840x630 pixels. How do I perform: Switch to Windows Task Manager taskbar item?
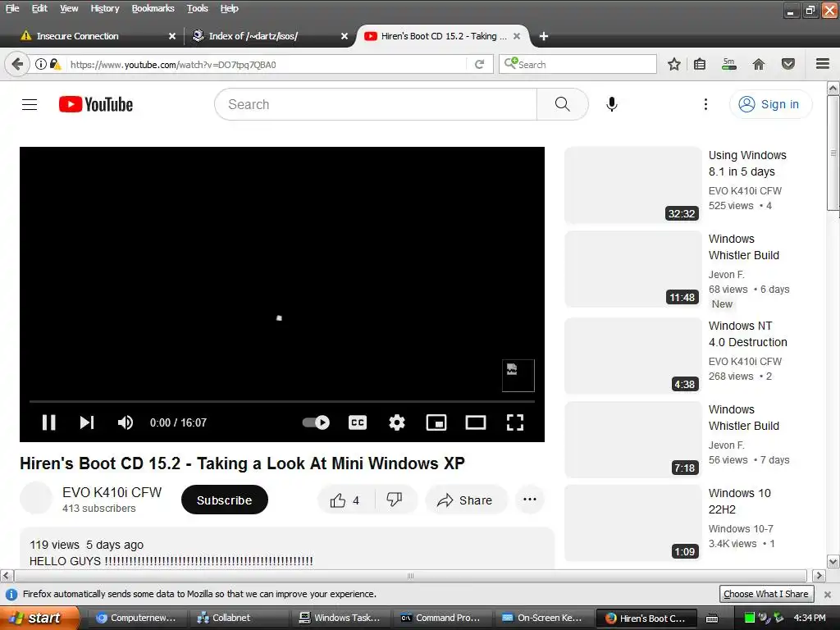(342, 618)
